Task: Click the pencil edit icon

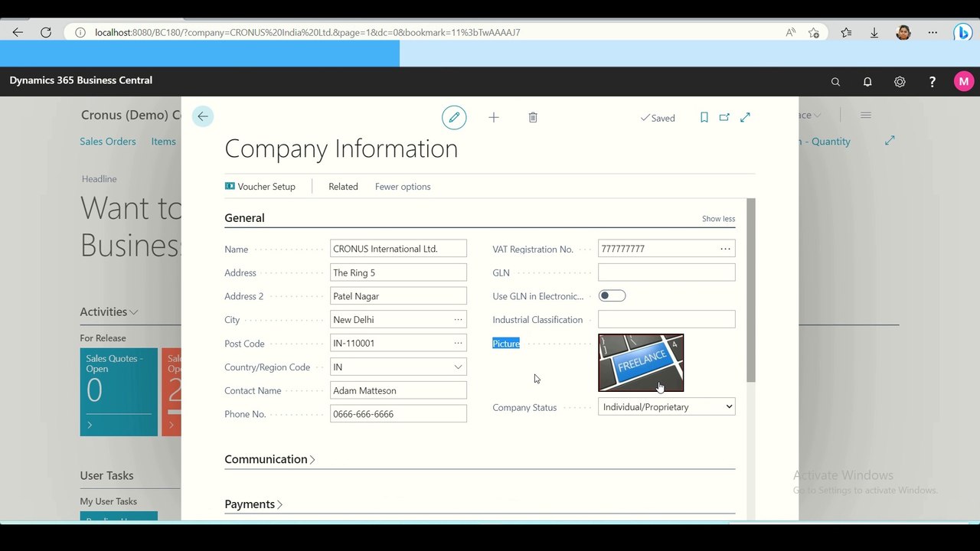Action: pos(454,117)
